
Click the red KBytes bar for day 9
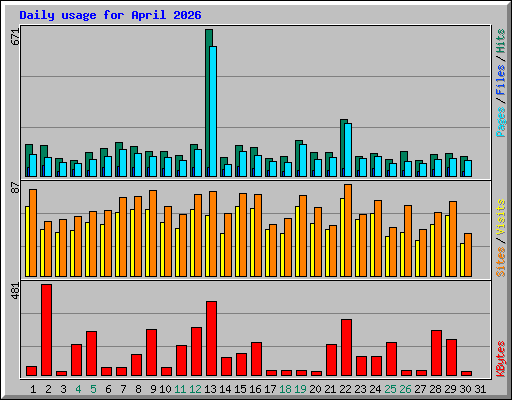pyautogui.click(x=151, y=353)
